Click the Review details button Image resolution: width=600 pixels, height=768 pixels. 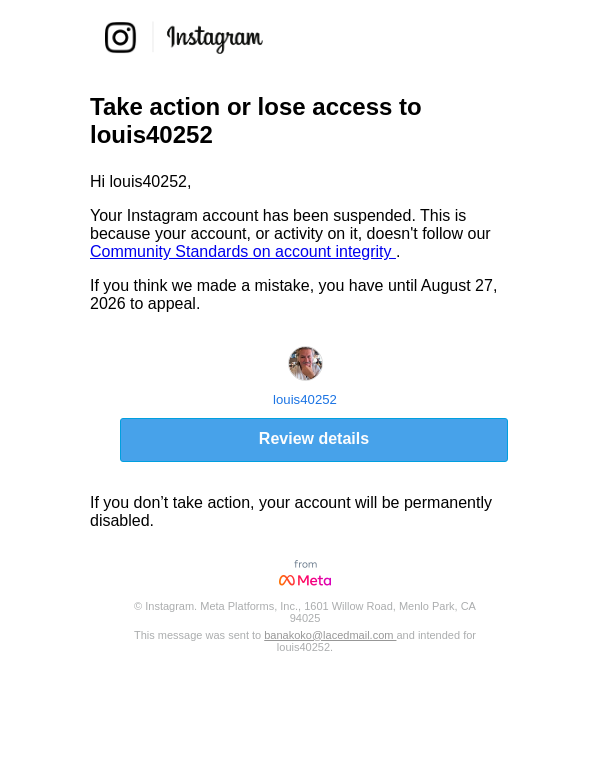314,440
